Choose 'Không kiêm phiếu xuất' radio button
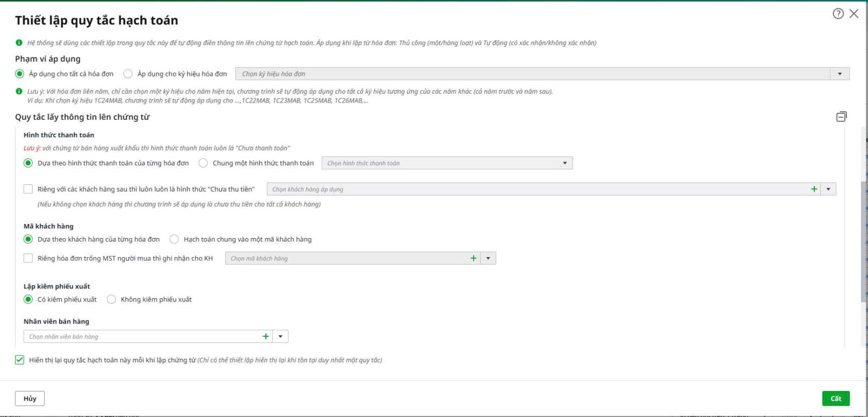Viewport: 868px width, 417px height. tap(112, 299)
